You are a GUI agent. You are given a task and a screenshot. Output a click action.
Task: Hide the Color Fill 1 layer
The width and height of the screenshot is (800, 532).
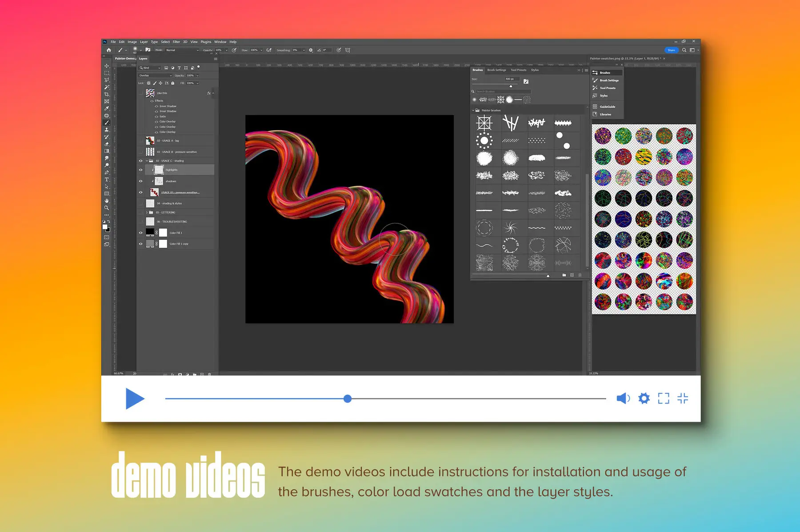pyautogui.click(x=141, y=233)
